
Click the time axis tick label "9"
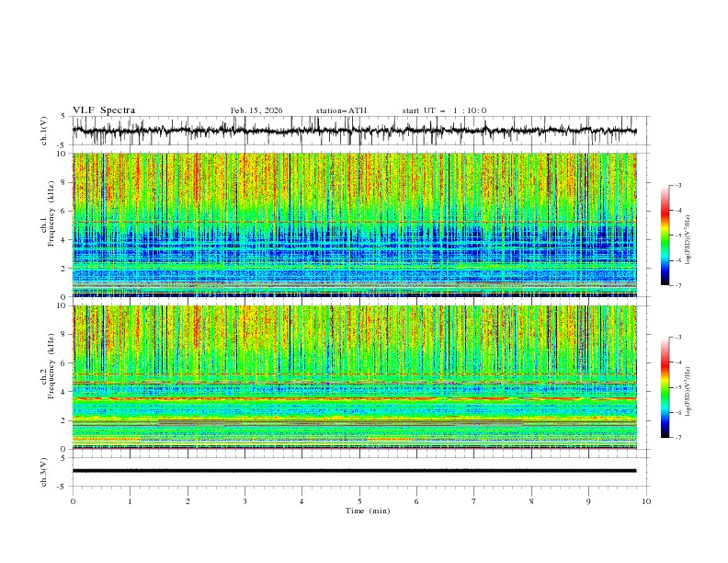(588, 501)
